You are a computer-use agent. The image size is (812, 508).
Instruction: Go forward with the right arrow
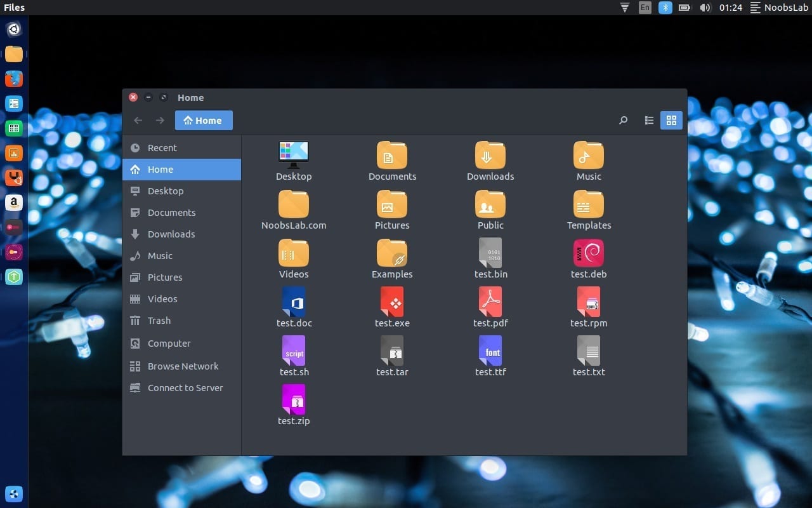(x=160, y=120)
